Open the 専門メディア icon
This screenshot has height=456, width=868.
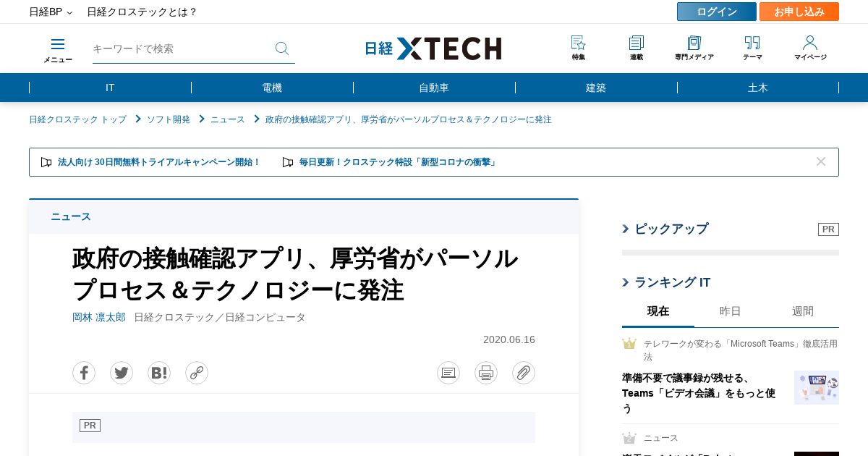[694, 48]
